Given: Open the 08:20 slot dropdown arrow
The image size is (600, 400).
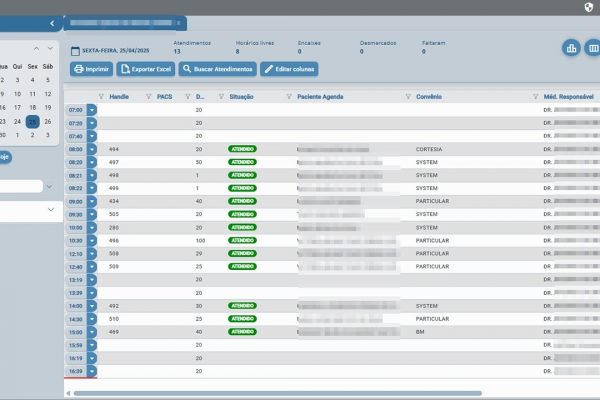Looking at the screenshot, I should point(92,162).
